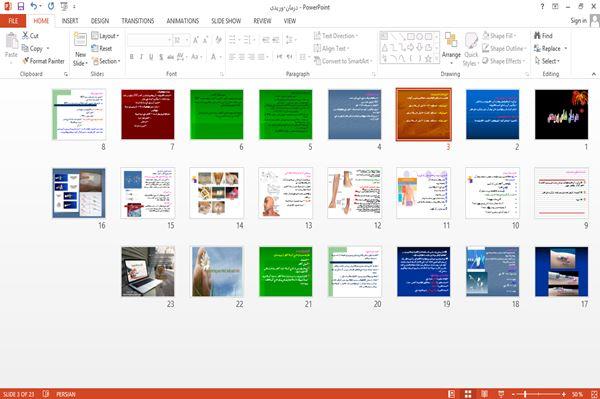The width and height of the screenshot is (600, 399).
Task: Add a New Slide
Action: 80,50
